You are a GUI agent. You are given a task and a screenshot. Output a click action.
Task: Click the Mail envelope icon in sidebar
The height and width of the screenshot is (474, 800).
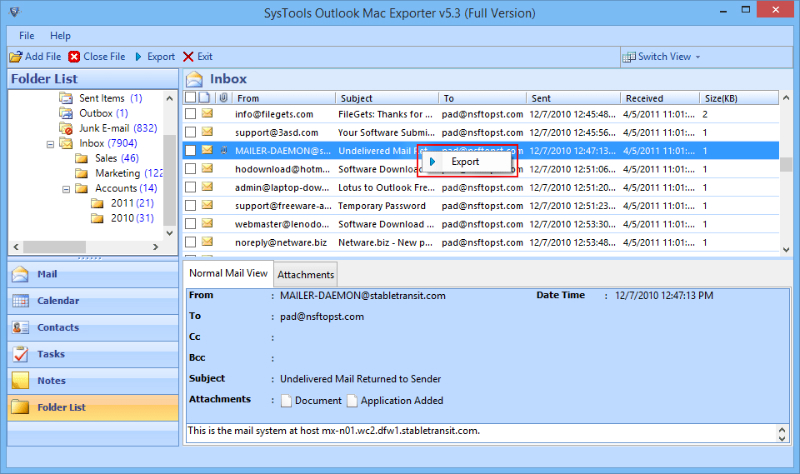coord(20,274)
